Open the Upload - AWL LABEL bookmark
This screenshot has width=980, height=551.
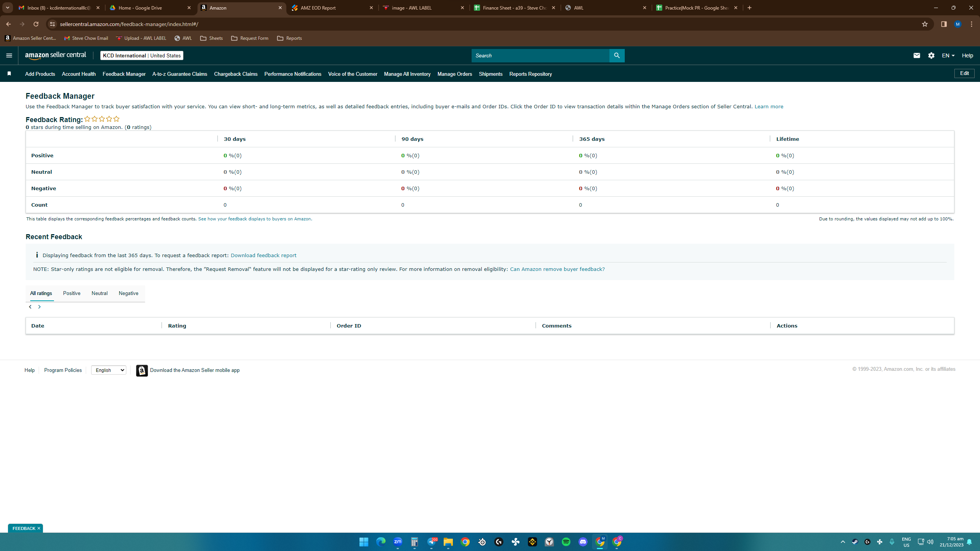click(x=141, y=38)
